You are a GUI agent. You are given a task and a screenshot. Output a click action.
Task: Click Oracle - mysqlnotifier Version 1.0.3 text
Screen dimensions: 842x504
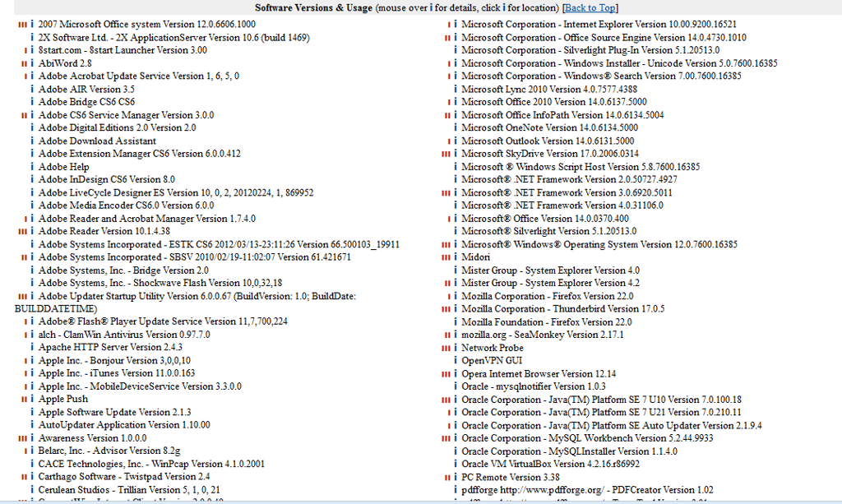(x=534, y=386)
